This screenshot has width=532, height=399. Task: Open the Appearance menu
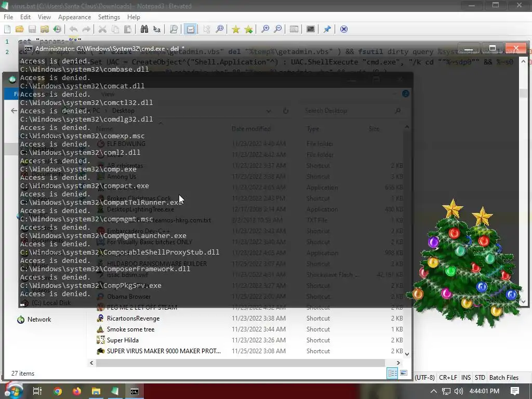(74, 17)
